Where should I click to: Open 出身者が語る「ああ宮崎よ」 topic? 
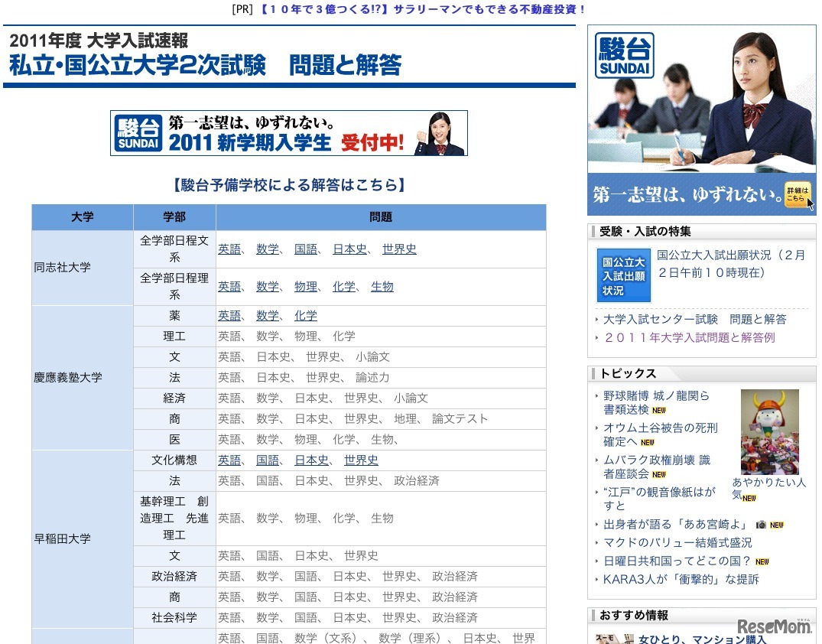[x=675, y=525]
